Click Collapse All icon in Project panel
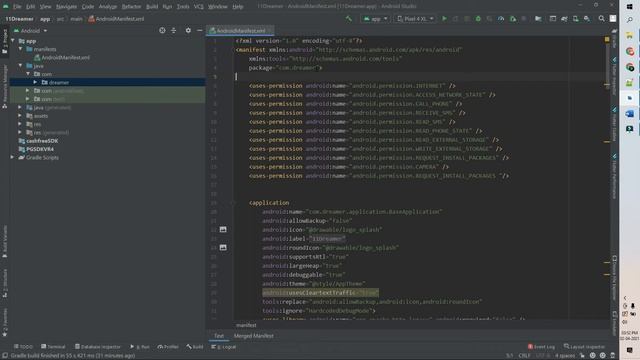The height and width of the screenshot is (360, 640). 173,31
